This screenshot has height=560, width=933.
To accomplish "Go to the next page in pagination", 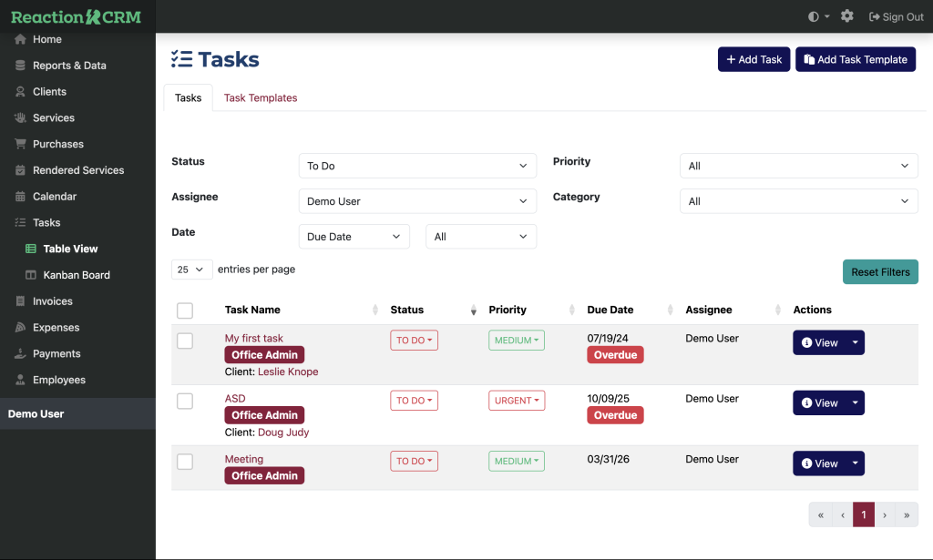I will tap(885, 514).
